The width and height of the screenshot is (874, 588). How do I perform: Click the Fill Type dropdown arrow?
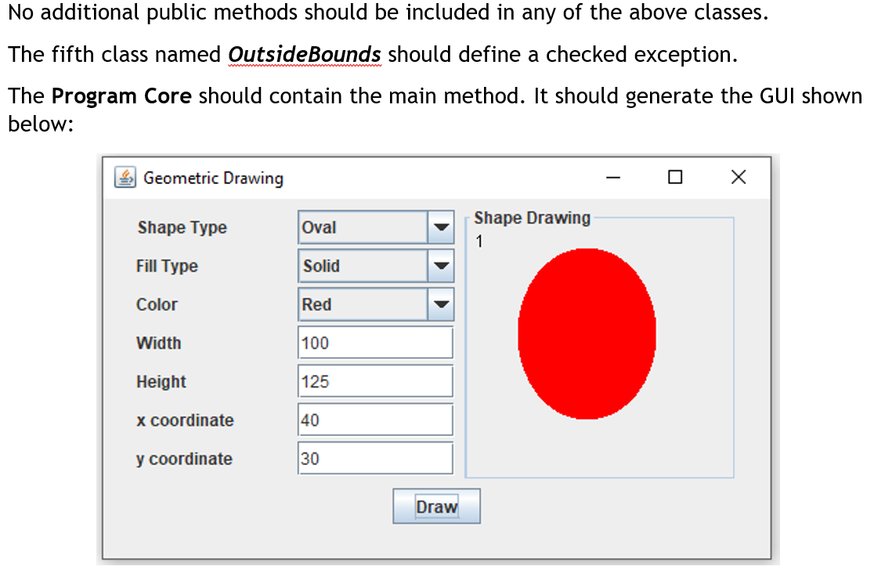(x=442, y=266)
